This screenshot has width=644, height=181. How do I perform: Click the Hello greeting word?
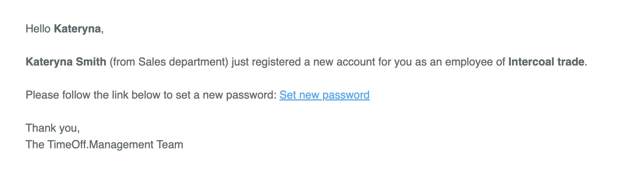(x=38, y=29)
